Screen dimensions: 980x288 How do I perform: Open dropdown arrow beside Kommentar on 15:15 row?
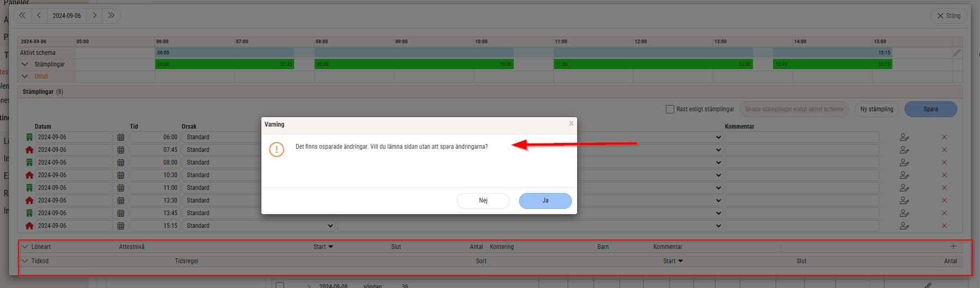pos(718,226)
